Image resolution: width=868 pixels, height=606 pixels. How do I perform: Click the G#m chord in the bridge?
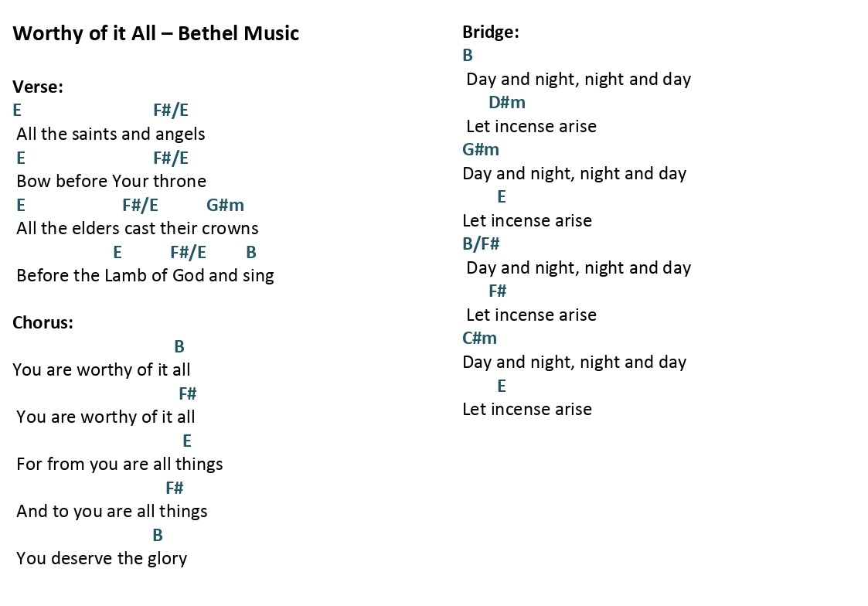(481, 149)
